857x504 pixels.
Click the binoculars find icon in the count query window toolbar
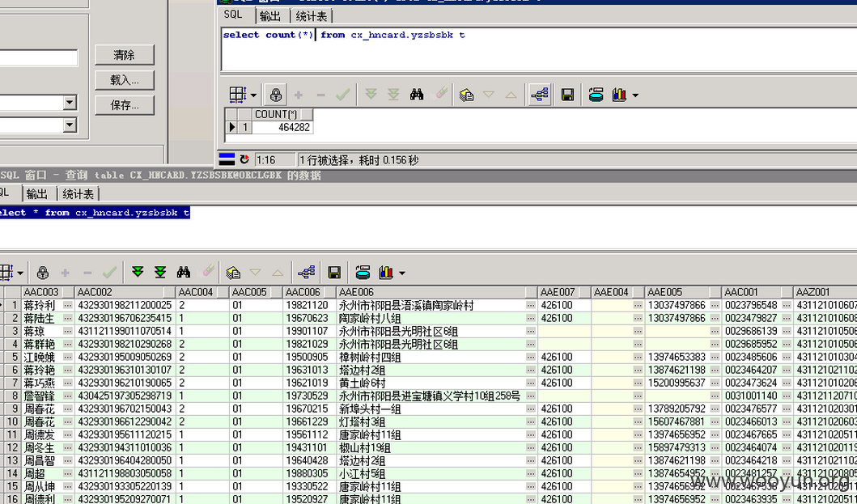[x=417, y=95]
